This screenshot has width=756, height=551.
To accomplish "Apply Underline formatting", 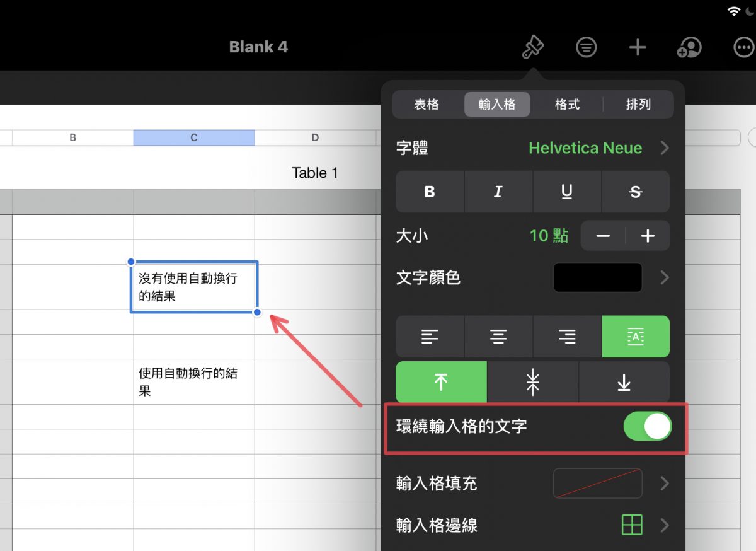I will pos(567,192).
